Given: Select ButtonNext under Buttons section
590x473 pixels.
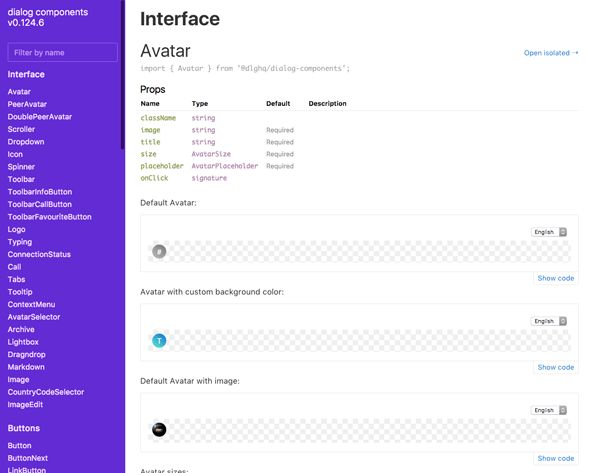Looking at the screenshot, I should click(28, 458).
